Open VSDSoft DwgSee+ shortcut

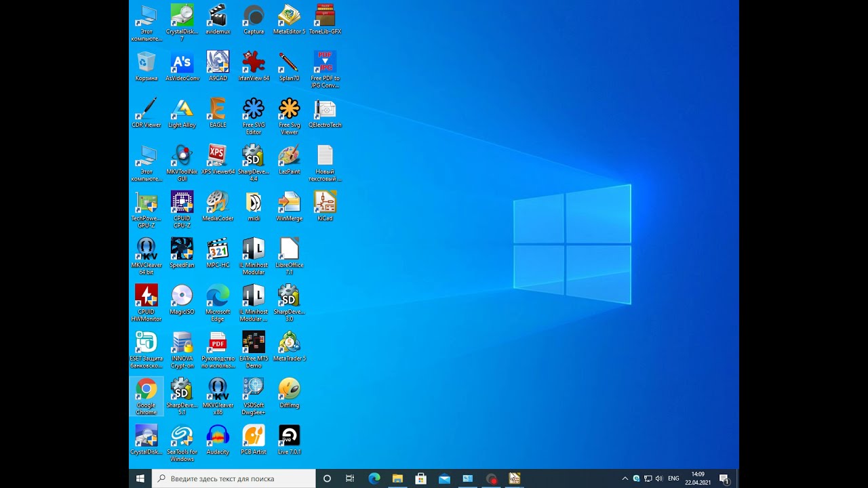254,397
